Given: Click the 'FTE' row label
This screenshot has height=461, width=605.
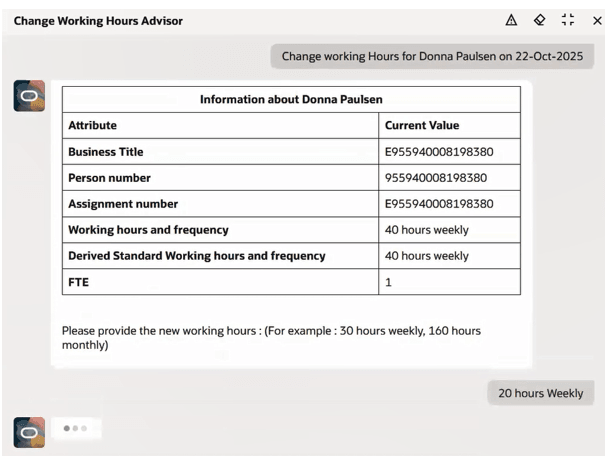Looking at the screenshot, I should [x=79, y=282].
